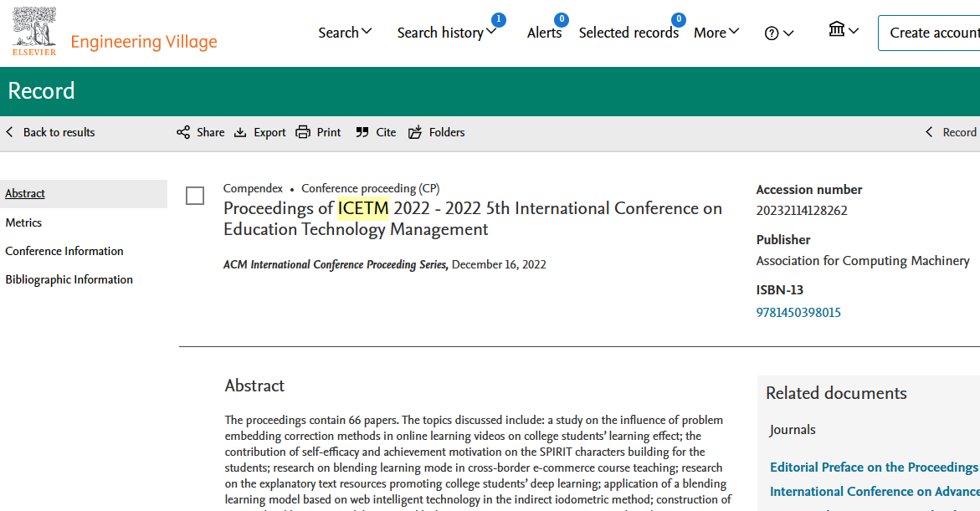
Task: Open Editorial Preface on the Proceedings related document
Action: pyautogui.click(x=875, y=468)
